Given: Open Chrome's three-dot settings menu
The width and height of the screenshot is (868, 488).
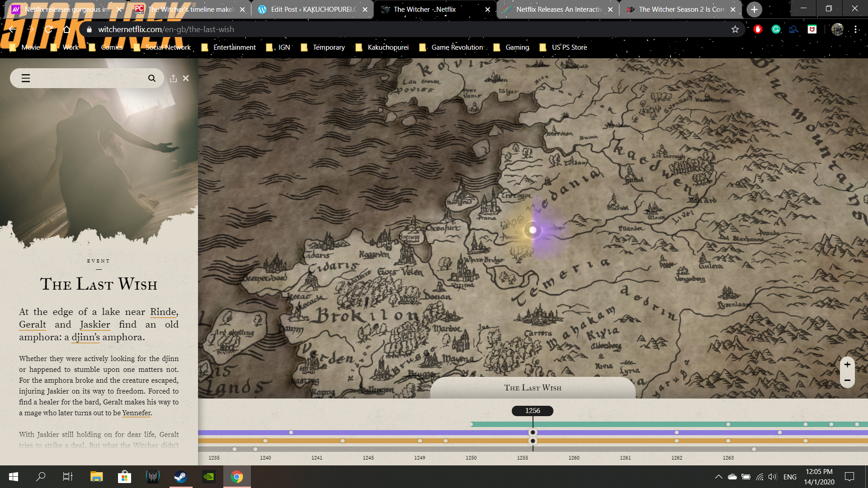Looking at the screenshot, I should 856,29.
